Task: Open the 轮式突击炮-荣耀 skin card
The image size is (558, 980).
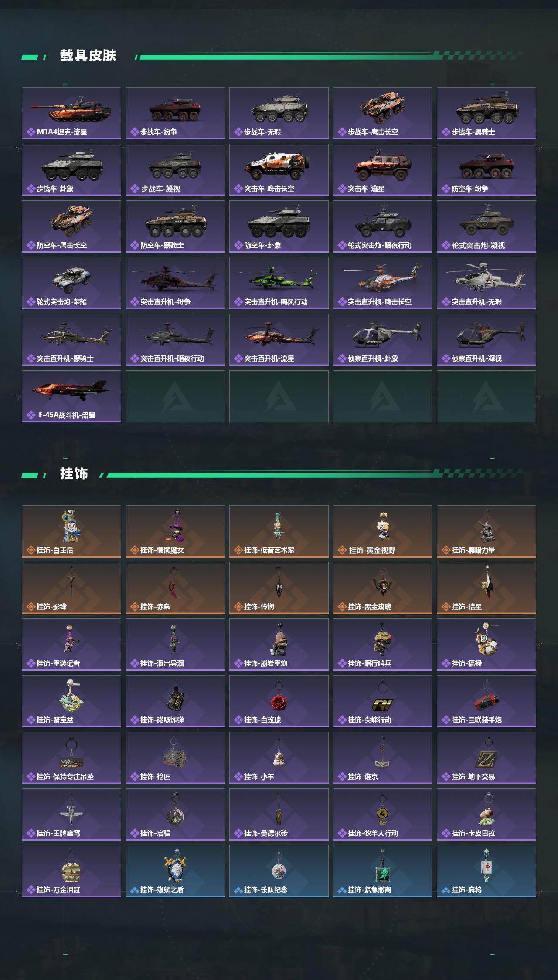Action: click(71, 283)
